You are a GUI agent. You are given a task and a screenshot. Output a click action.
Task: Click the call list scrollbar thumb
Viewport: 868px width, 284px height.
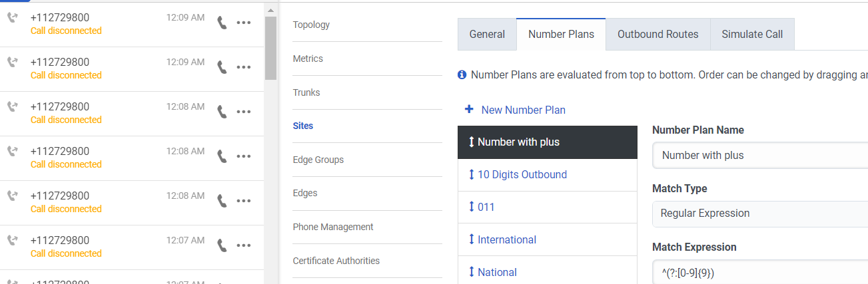[270, 47]
